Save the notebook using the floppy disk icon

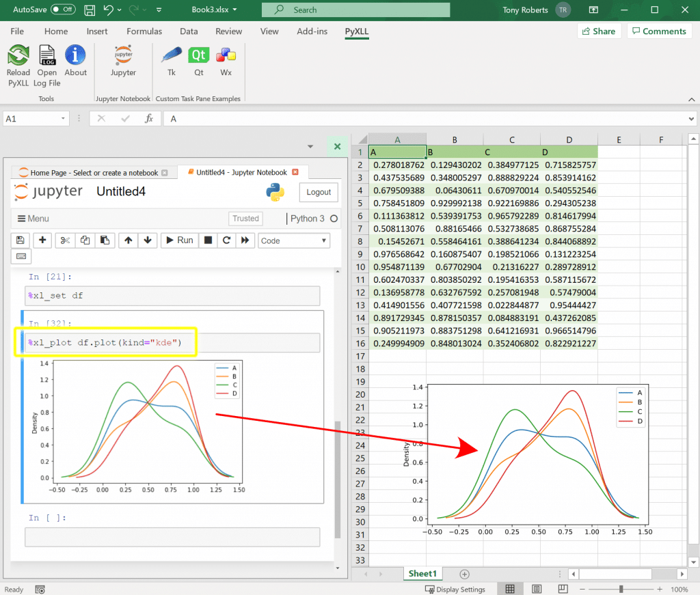coord(20,240)
